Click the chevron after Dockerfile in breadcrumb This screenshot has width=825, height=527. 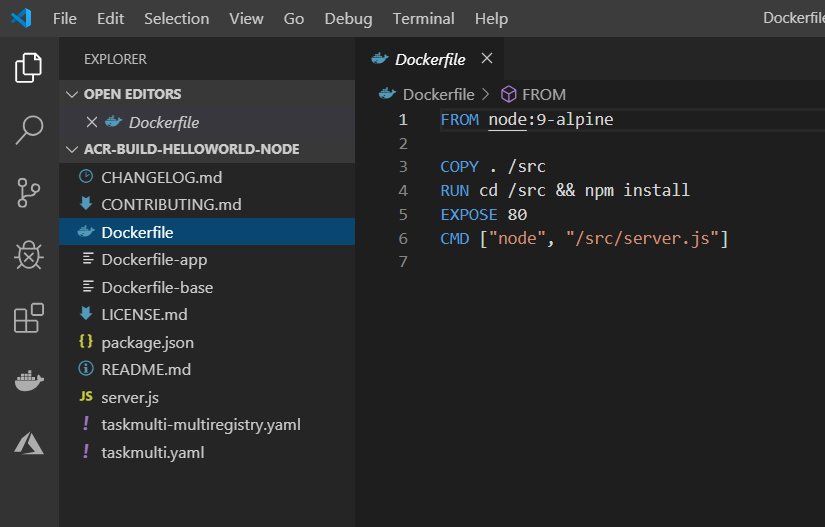pos(486,94)
